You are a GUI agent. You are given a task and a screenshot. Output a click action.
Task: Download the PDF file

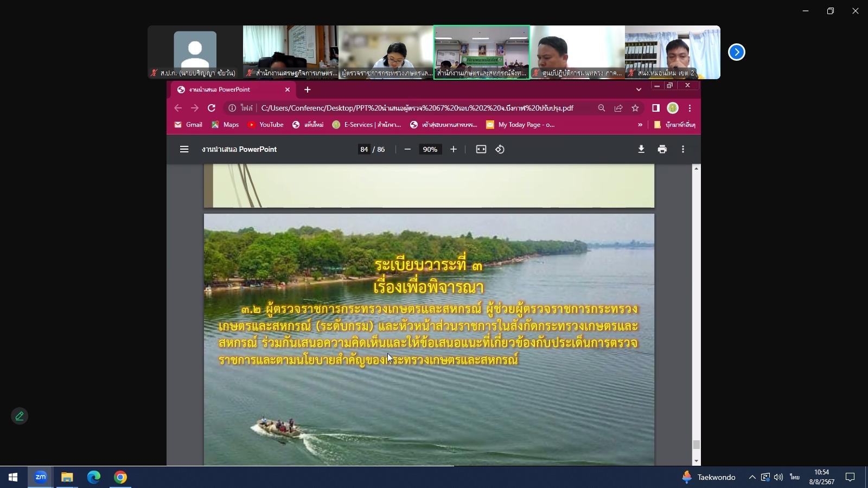(x=641, y=149)
